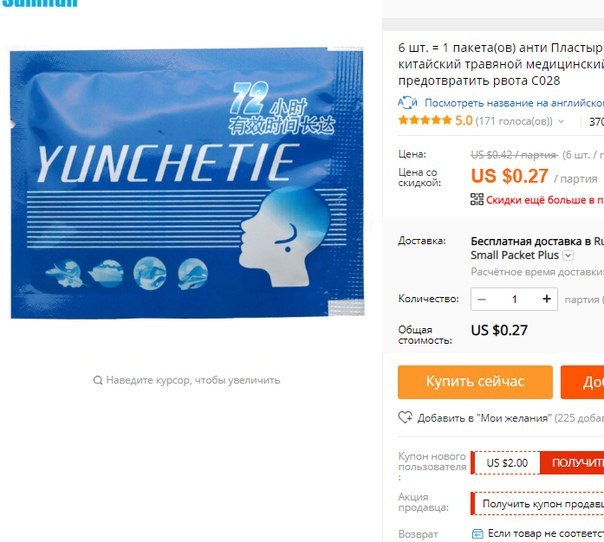This screenshot has height=542, width=604.
Task: Click the store logo in the page corner
Action: (x=39, y=4)
